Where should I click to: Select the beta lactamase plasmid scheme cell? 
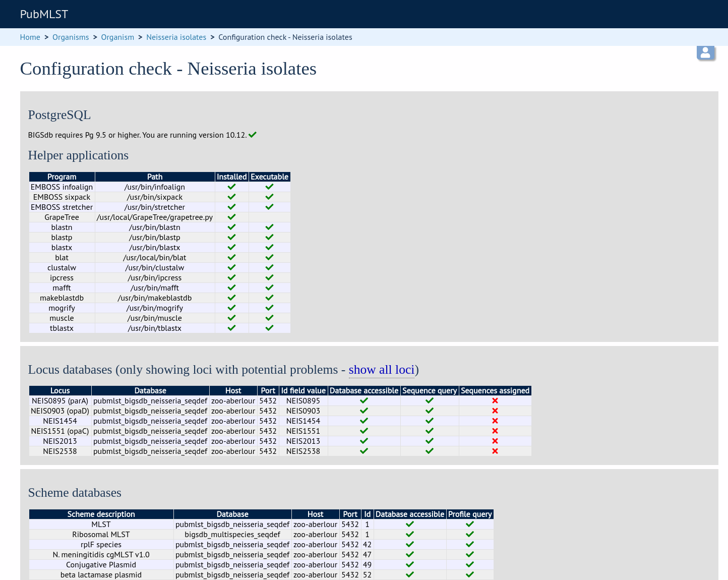101,574
